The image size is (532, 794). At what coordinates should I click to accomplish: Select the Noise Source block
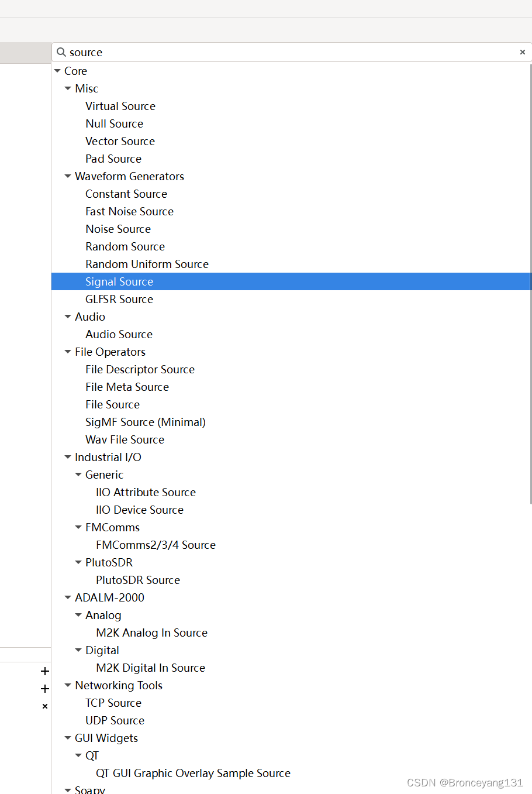[x=118, y=229]
